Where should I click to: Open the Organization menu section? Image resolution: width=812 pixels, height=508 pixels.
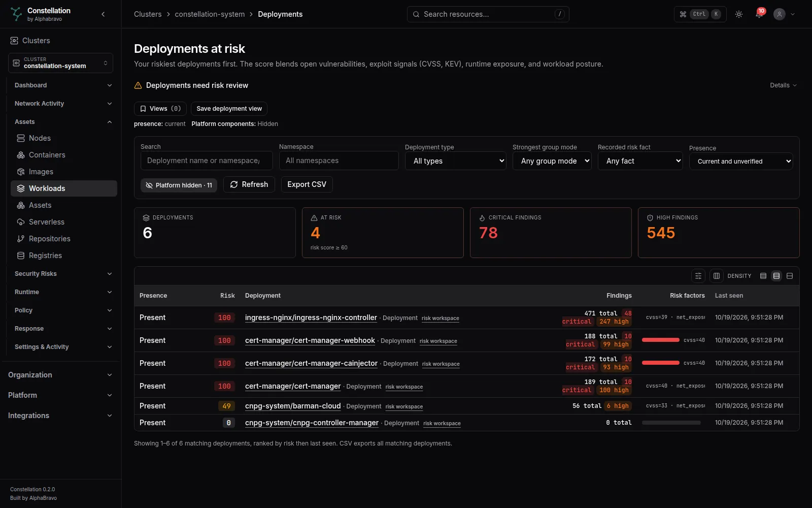click(60, 375)
